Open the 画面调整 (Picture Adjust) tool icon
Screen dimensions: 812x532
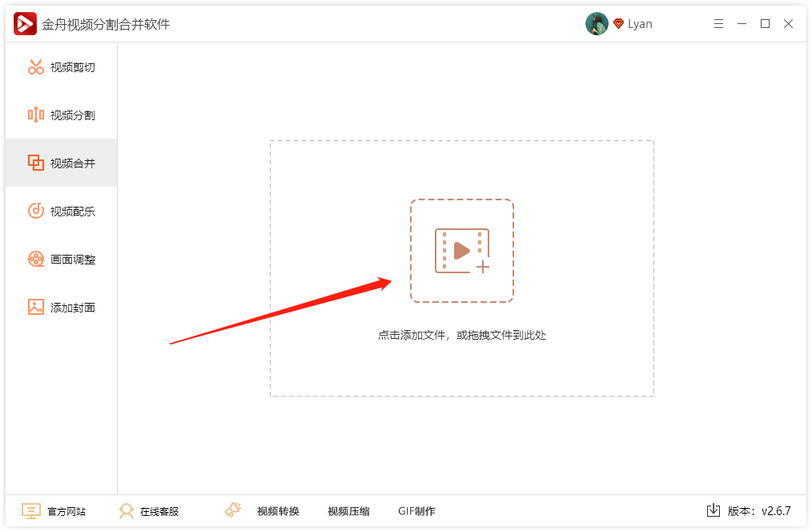(35, 259)
